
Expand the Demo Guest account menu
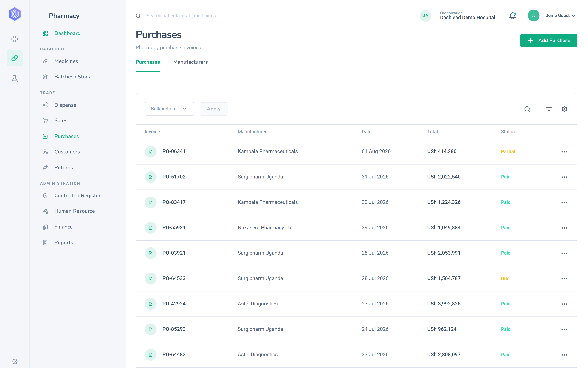click(x=560, y=16)
